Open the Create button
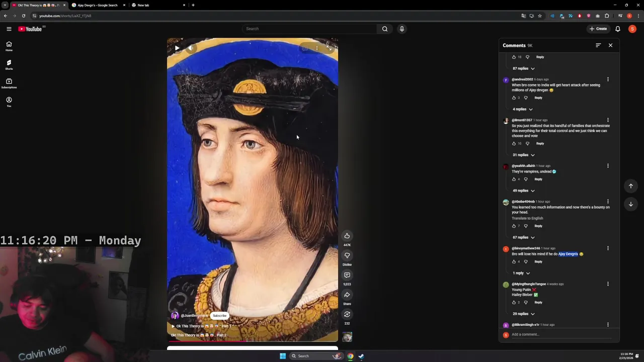 point(598,29)
